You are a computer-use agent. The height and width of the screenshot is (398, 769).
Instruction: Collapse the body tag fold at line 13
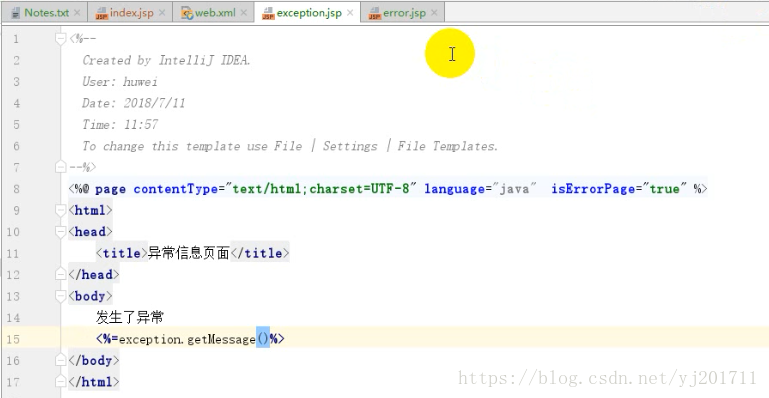(x=61, y=296)
